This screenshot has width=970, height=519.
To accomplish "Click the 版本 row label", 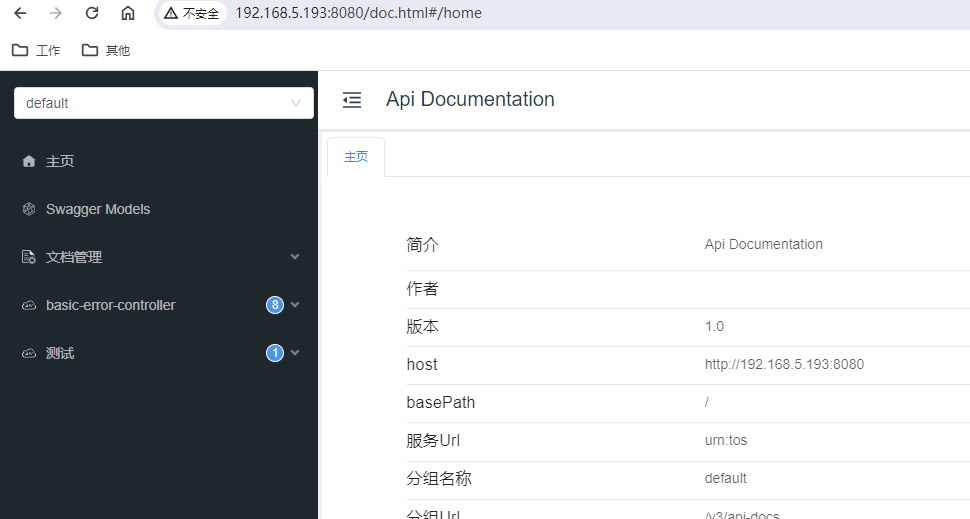I will click(x=423, y=327).
